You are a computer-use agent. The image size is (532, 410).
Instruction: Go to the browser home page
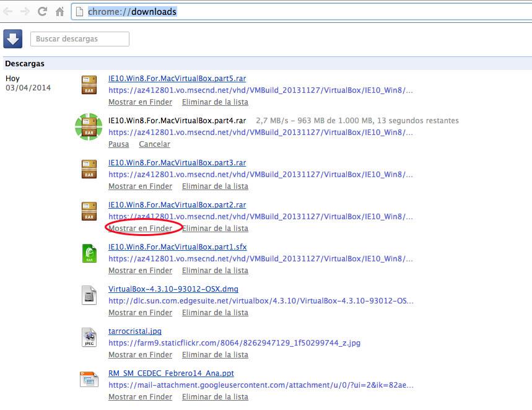click(x=59, y=12)
